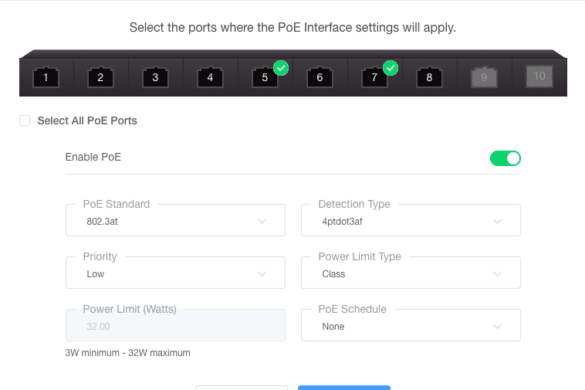Check the Select All PoE Ports box
585x390 pixels.
pyautogui.click(x=25, y=121)
